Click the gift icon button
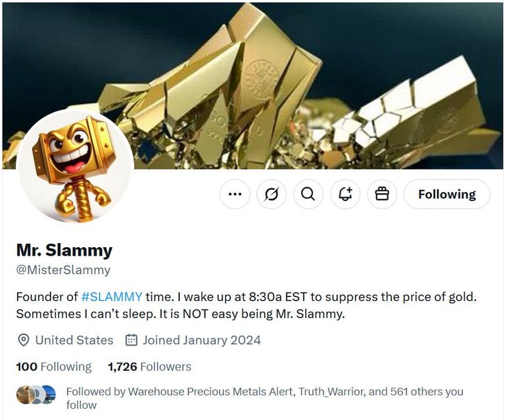505x420 pixels. (382, 195)
